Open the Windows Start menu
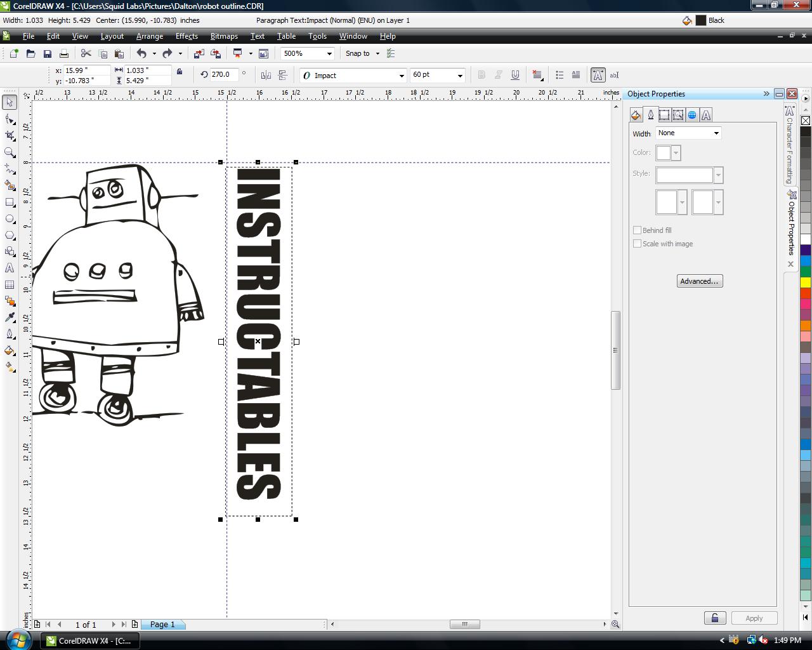 (x=18, y=639)
